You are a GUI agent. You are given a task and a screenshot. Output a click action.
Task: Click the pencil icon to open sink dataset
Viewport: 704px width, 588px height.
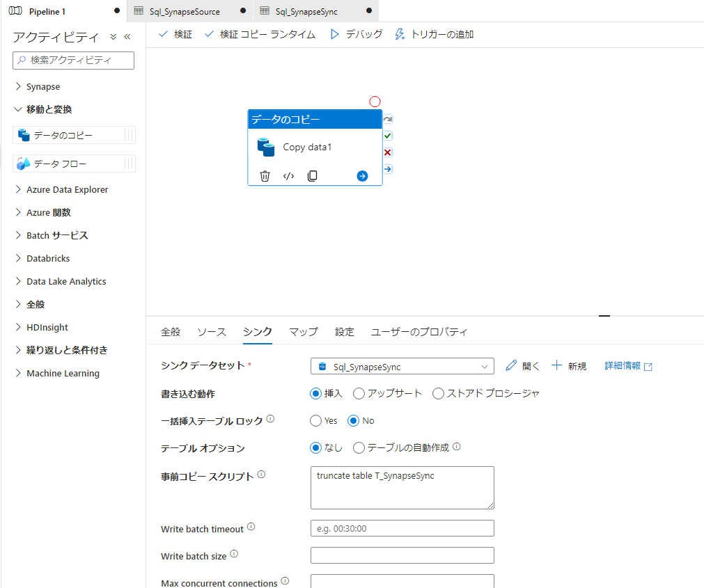tap(511, 366)
